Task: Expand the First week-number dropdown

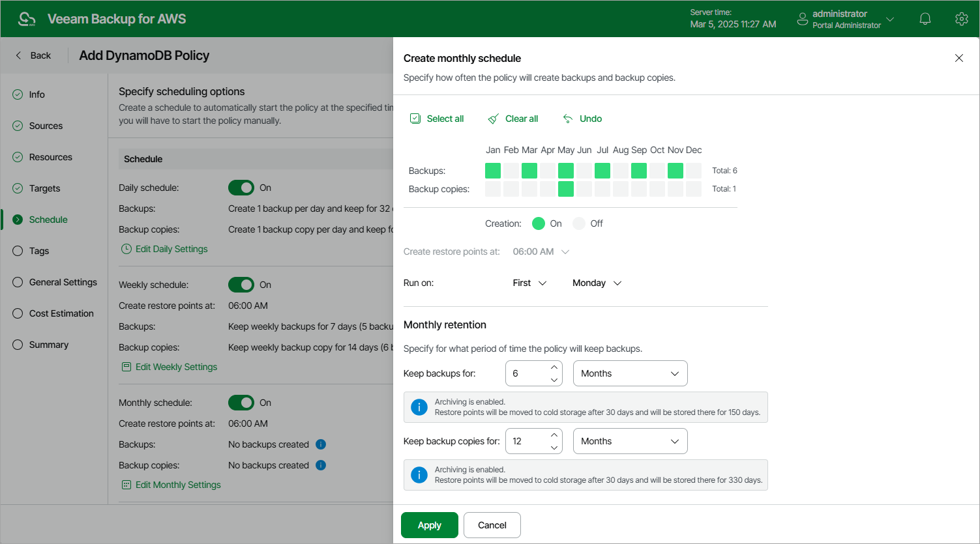Action: point(529,283)
